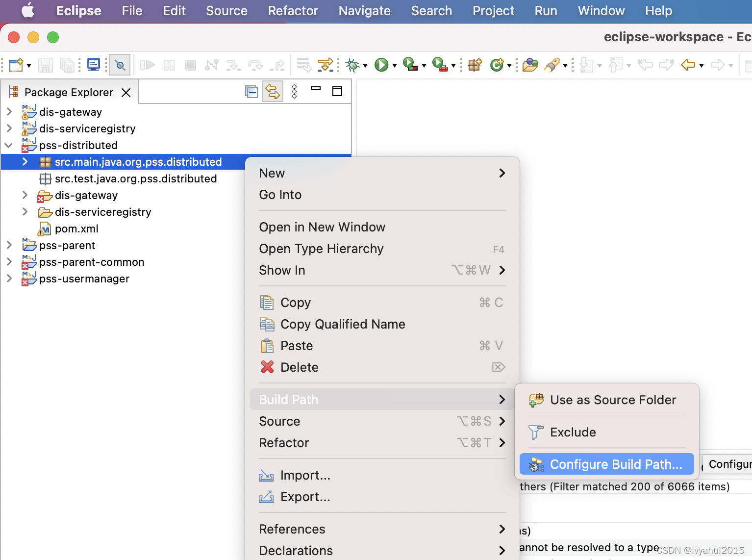Choose Copy Qualified Name
Screen dimensions: 752x560
point(382,324)
